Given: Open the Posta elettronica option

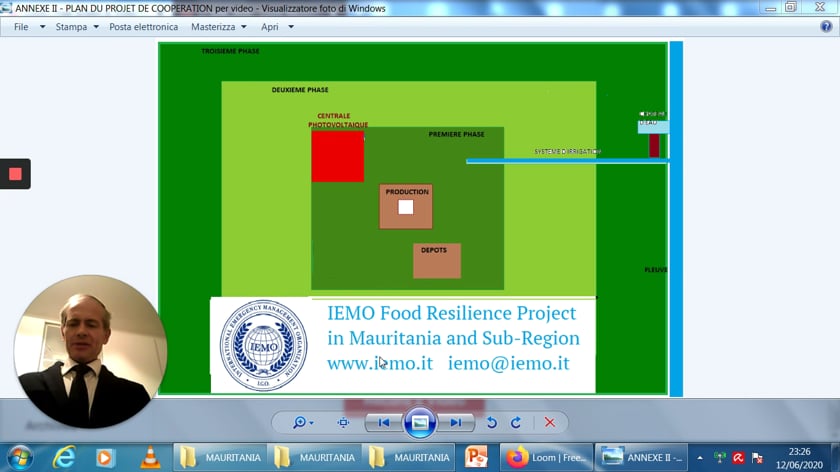Looking at the screenshot, I should [x=144, y=27].
